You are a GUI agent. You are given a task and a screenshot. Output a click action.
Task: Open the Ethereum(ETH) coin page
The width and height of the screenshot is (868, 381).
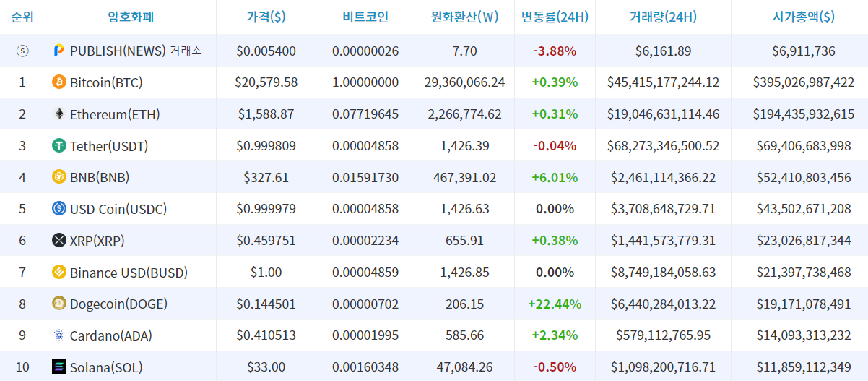click(115, 114)
